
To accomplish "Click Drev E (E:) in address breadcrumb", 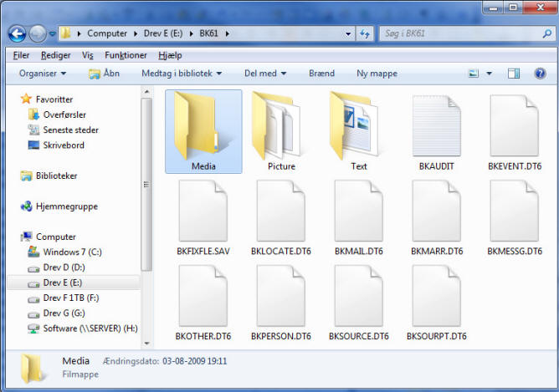I will click(x=163, y=33).
